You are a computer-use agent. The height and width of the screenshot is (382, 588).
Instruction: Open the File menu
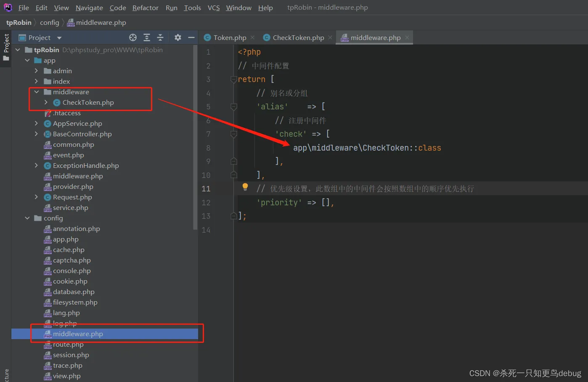point(24,8)
